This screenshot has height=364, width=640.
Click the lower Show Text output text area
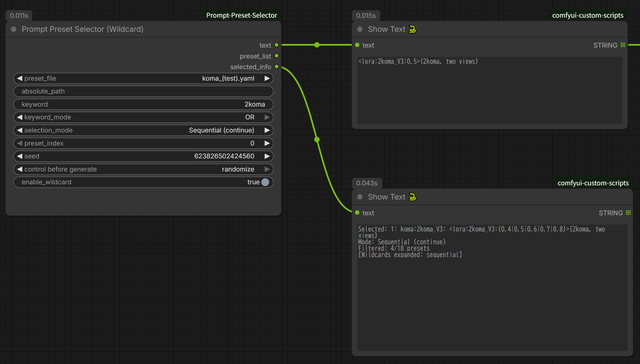click(492, 288)
